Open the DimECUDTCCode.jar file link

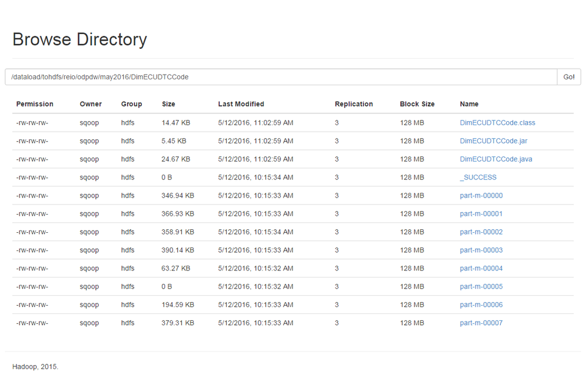pyautogui.click(x=493, y=141)
